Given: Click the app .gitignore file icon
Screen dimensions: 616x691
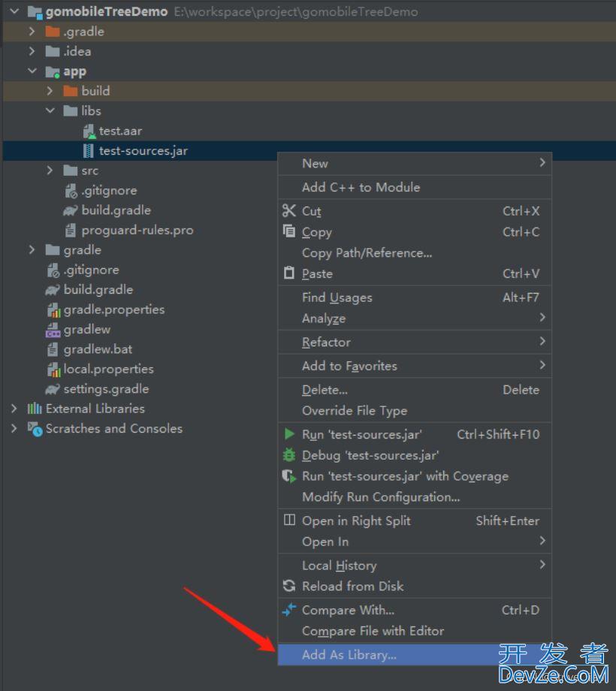Looking at the screenshot, I should coord(71,191).
